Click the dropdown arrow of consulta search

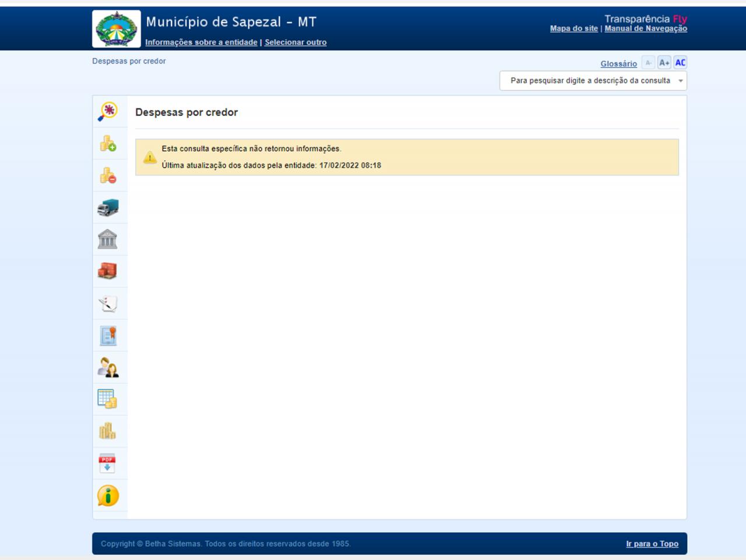tap(680, 81)
